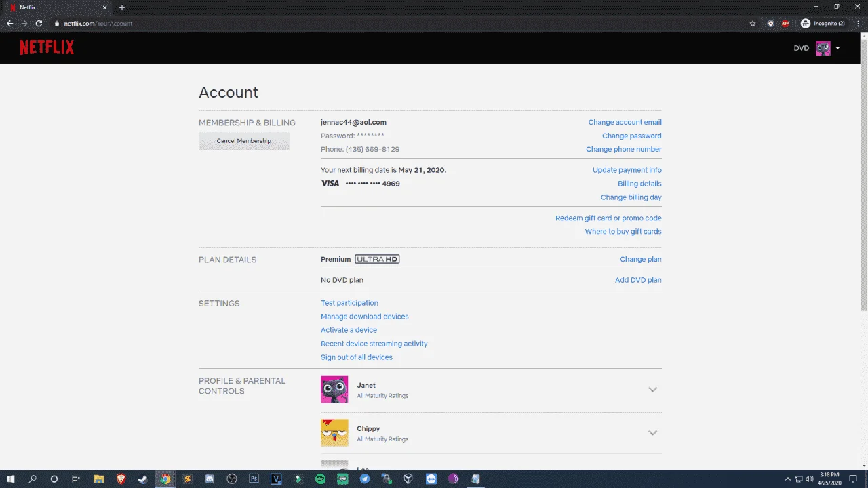
Task: Open Cortana circle in the taskbar
Action: click(54, 479)
